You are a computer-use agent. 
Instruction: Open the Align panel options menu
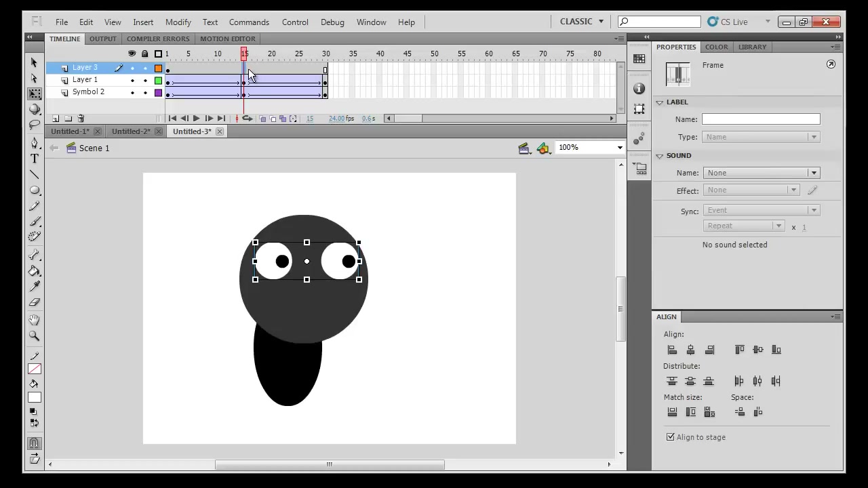coord(835,317)
